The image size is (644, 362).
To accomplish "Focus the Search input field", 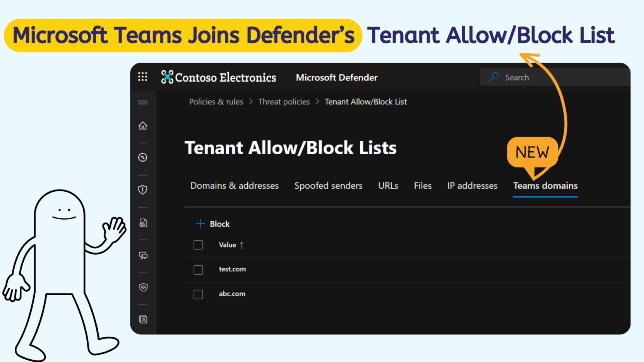I will pos(555,77).
